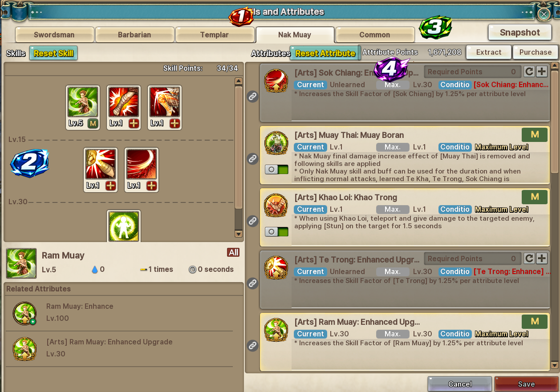This screenshot has width=560, height=392.
Task: Reset the Sok Chiang required points with the refresh icon
Action: [x=529, y=72]
